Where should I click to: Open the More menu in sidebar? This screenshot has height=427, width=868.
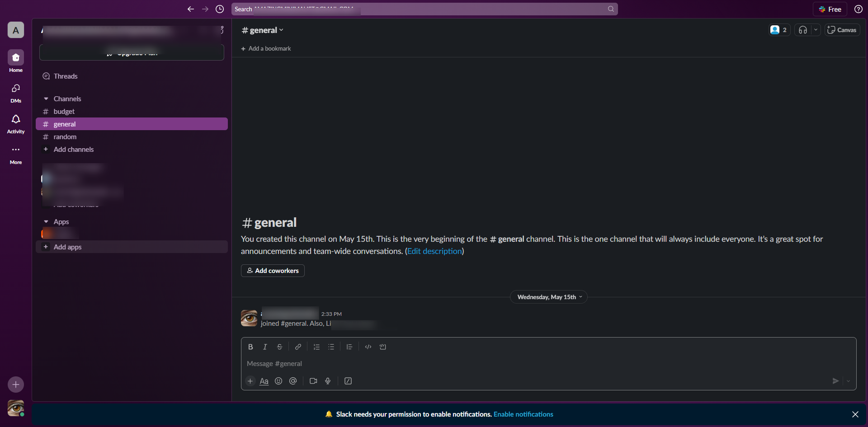16,154
